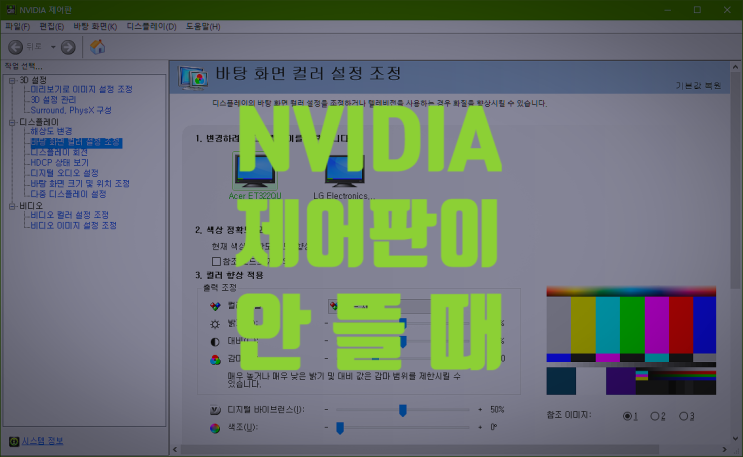Viewport: 743px width, 457px height.
Task: Open the Back history dropdown arrow
Action: (x=53, y=47)
